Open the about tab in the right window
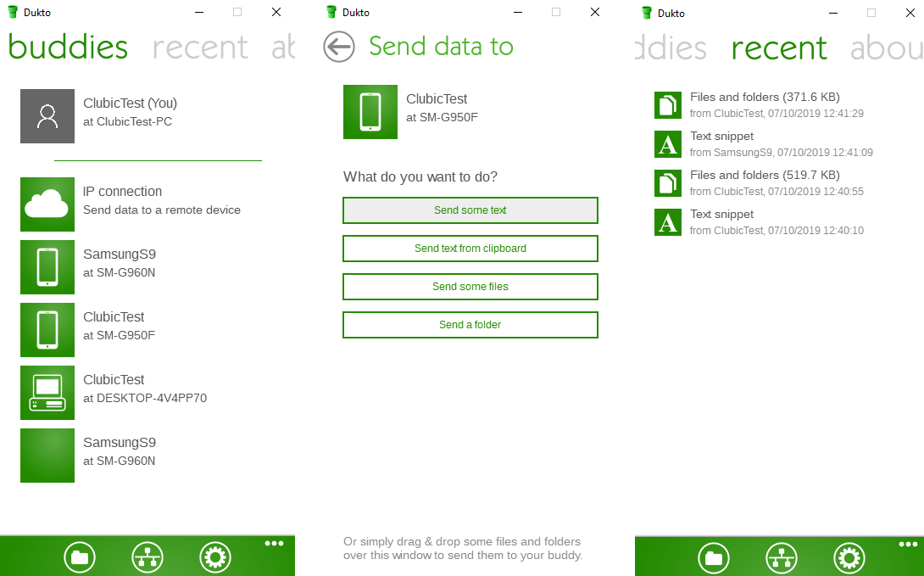 click(x=887, y=48)
